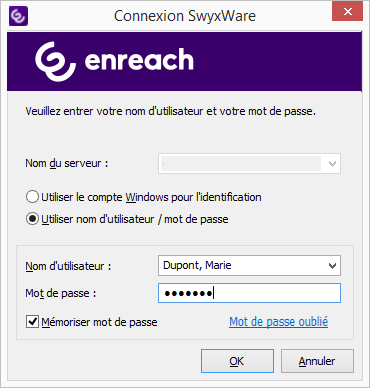The width and height of the screenshot is (370, 388).
Task: Open the Nom d'utilisateur dropdown arrow
Action: [x=332, y=266]
